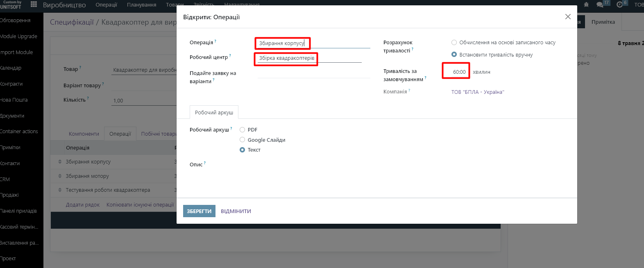Viewport: 644px width, 268px height.
Task: Click drag handle for Тестування роботи квадракоптера
Action: click(60, 190)
